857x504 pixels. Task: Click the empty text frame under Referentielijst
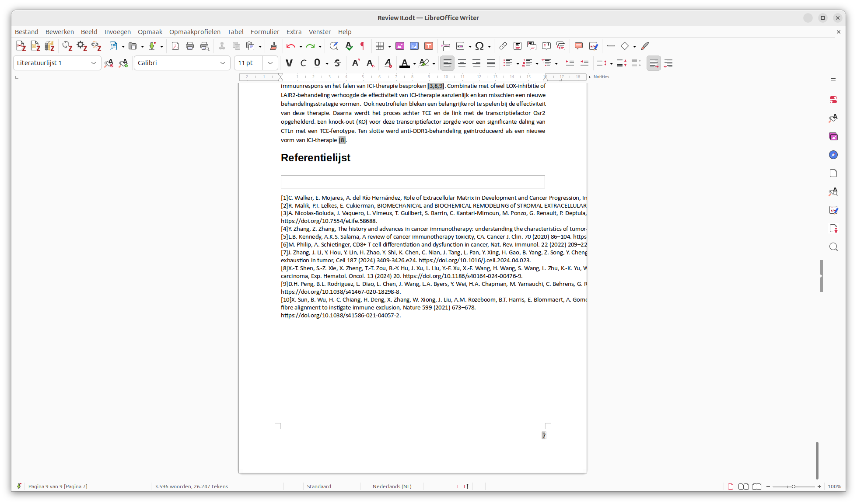(x=413, y=182)
